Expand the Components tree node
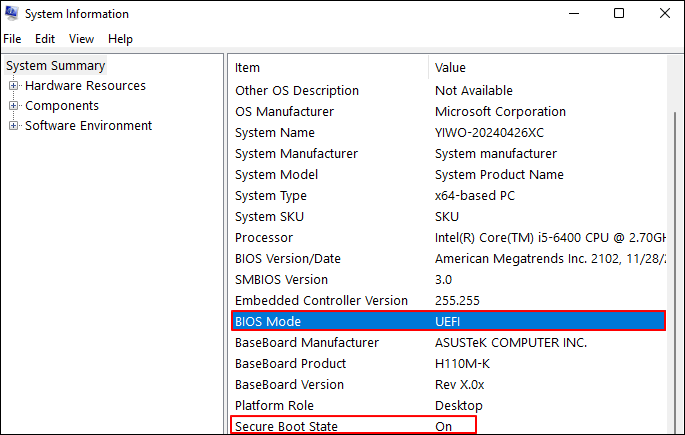 [14, 106]
